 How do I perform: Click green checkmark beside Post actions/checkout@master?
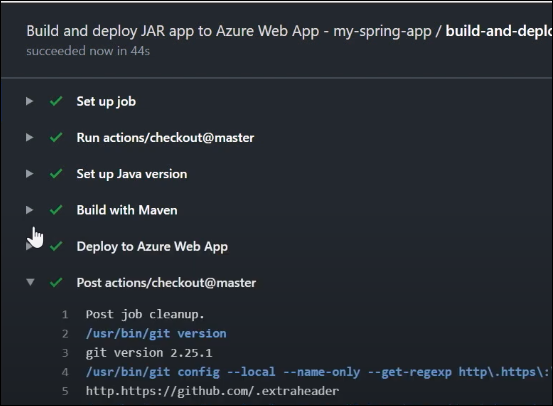click(x=56, y=282)
